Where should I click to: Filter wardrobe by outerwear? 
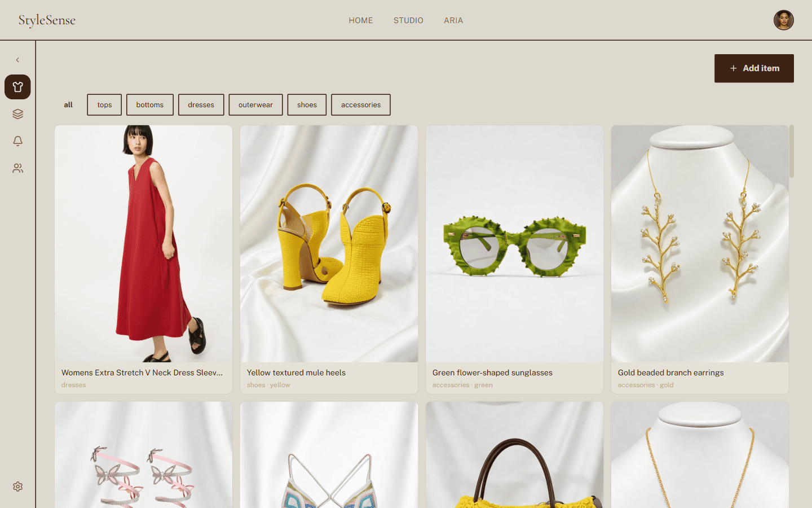pos(255,105)
